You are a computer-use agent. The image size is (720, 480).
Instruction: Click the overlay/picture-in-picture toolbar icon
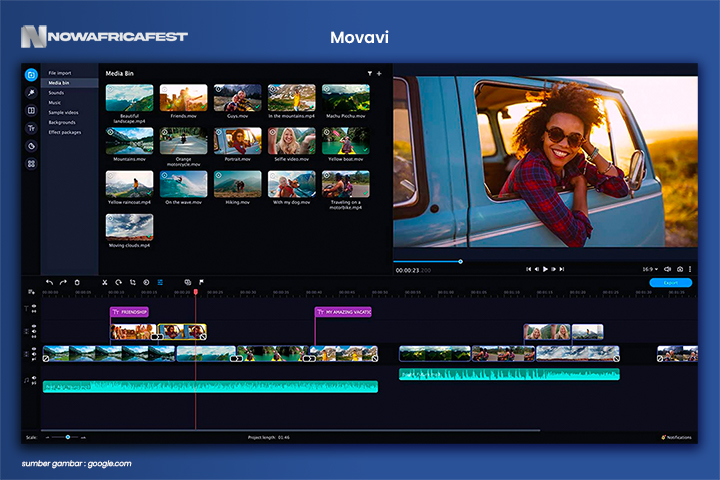(187, 282)
